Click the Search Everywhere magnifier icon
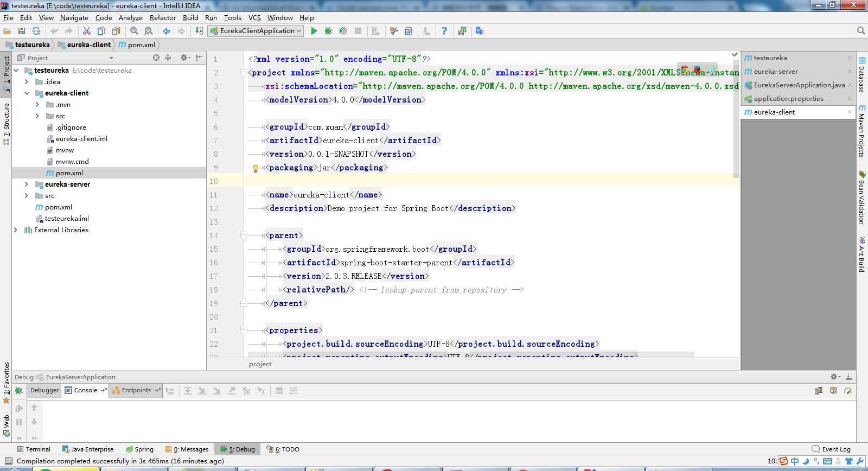 point(860,31)
